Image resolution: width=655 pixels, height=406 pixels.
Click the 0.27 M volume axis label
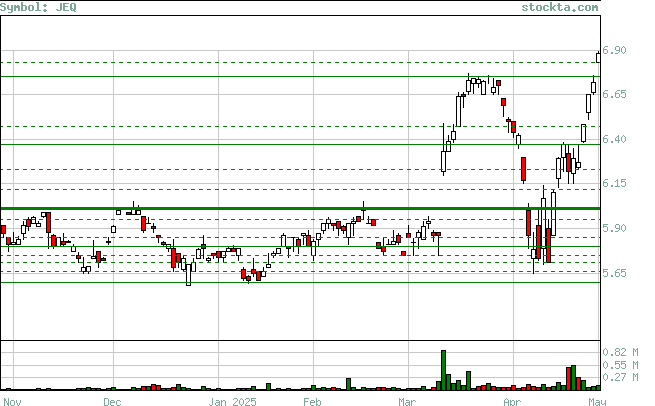(x=620, y=377)
